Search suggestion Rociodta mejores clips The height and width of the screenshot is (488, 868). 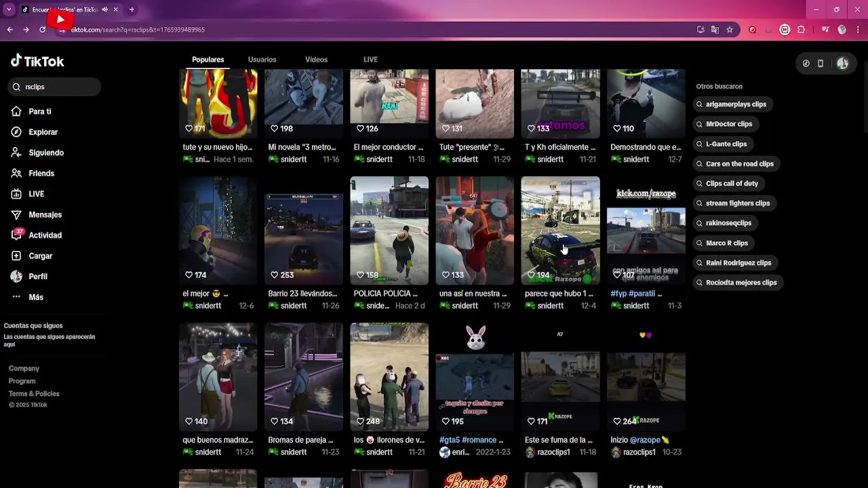(736, 283)
